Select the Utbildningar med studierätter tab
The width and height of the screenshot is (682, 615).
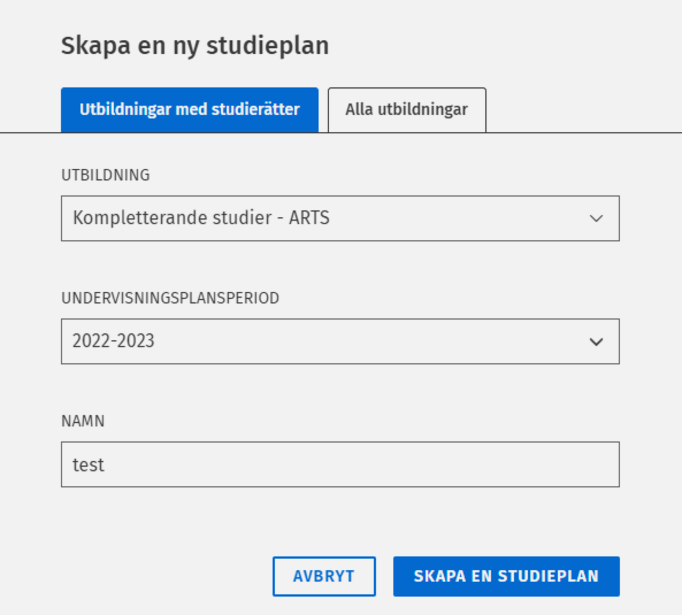click(189, 110)
